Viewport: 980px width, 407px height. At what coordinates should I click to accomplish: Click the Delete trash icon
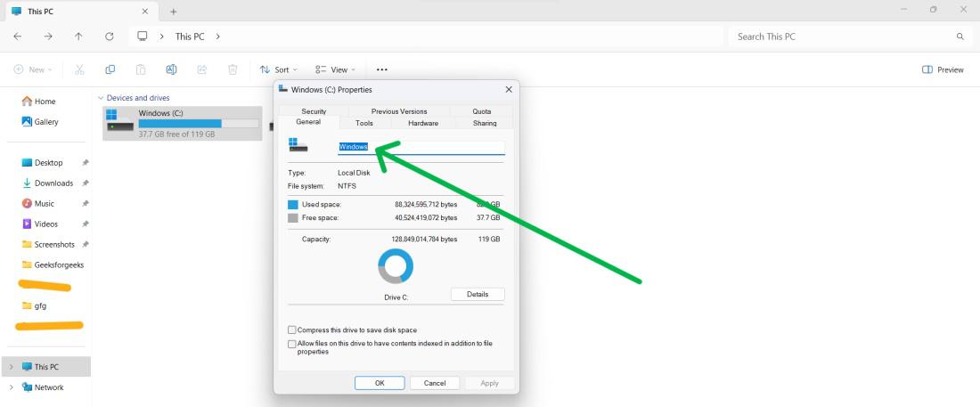click(x=233, y=69)
